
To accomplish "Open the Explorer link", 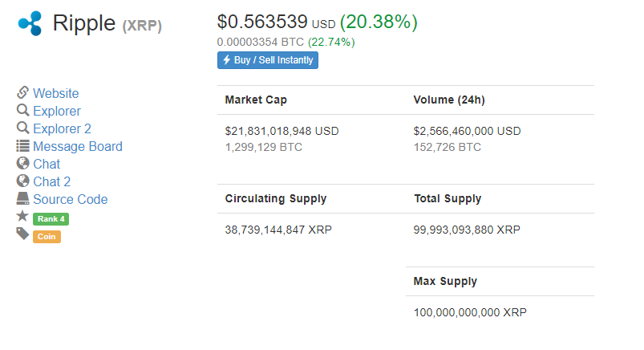I will tap(57, 111).
